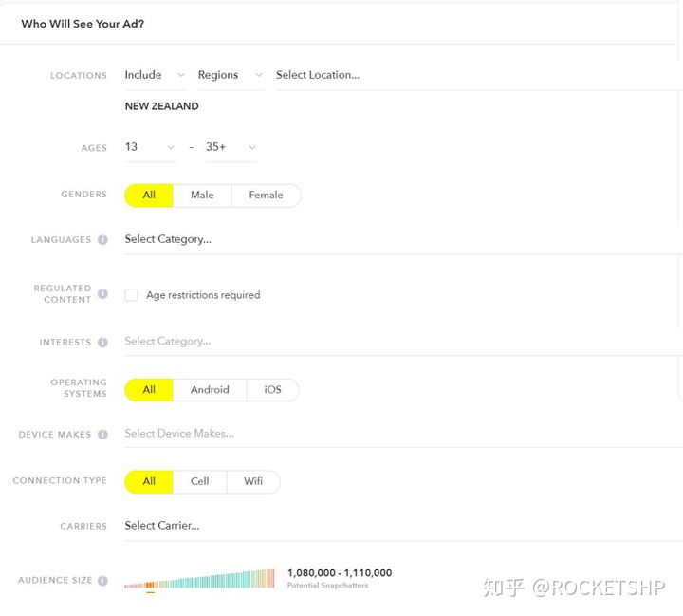Click the Device Makes info icon
The image size is (683, 616).
click(102, 434)
